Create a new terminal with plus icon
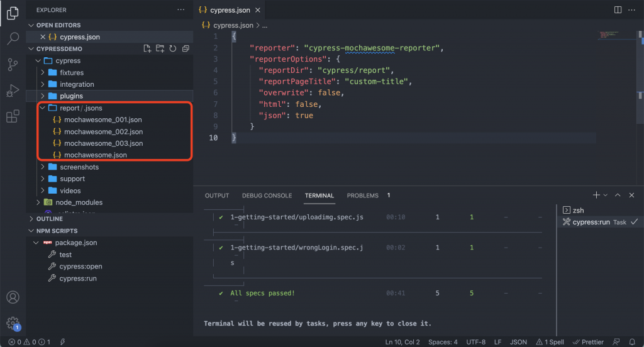 pos(596,195)
